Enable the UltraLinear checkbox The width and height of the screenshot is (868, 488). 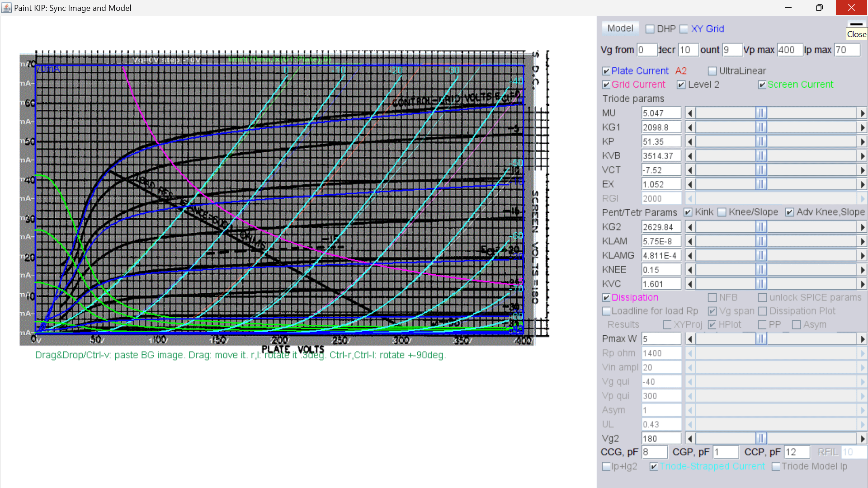pyautogui.click(x=712, y=71)
